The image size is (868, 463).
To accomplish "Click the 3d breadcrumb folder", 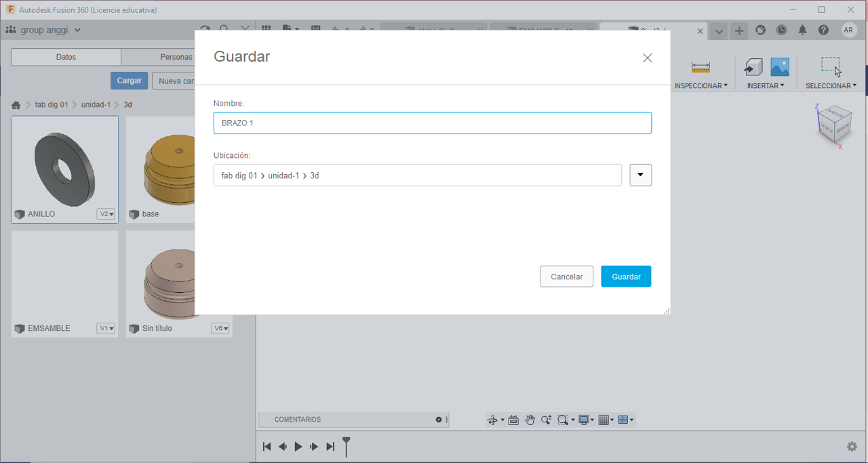I will coord(127,105).
